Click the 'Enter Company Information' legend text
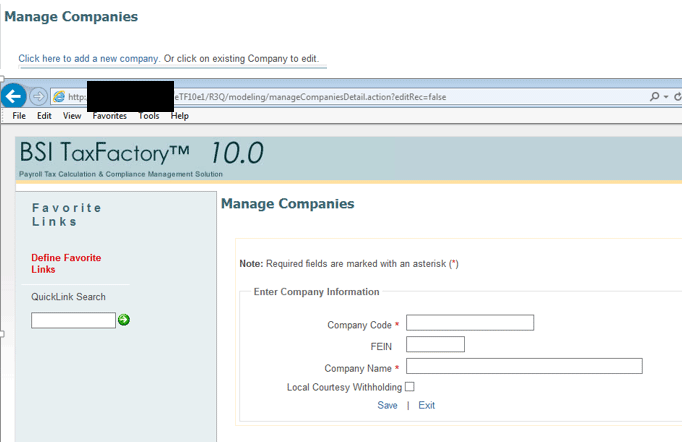The height and width of the screenshot is (442, 682). pos(316,291)
